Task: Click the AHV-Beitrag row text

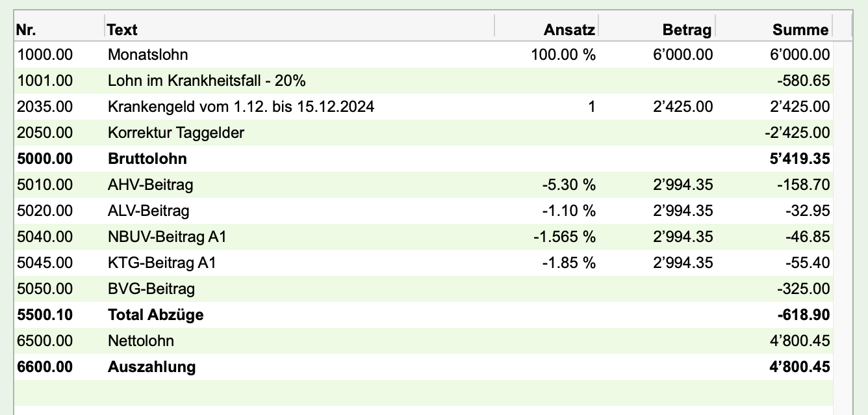Action: (x=150, y=185)
